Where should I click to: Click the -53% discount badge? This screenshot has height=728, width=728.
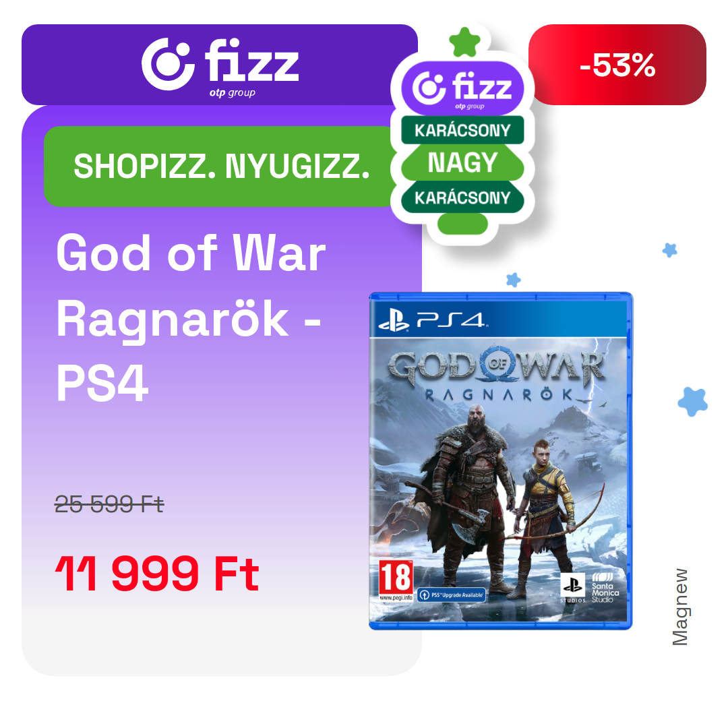[x=617, y=65]
